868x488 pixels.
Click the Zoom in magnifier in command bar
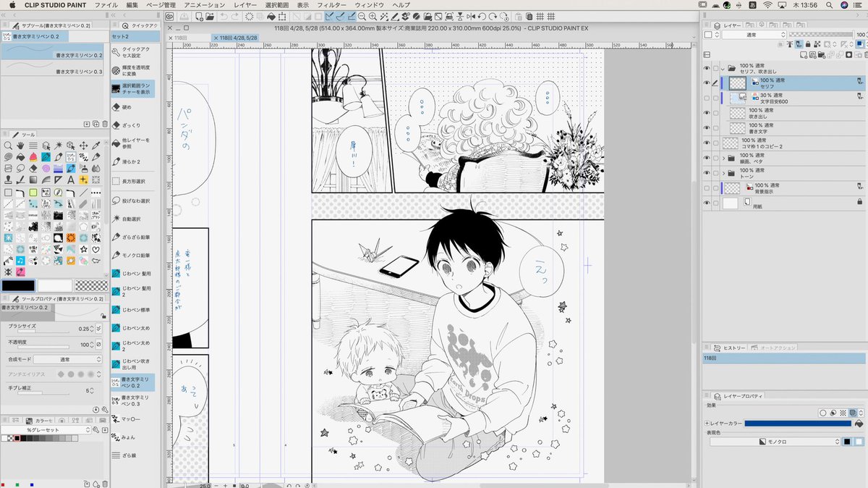pyautogui.click(x=373, y=17)
